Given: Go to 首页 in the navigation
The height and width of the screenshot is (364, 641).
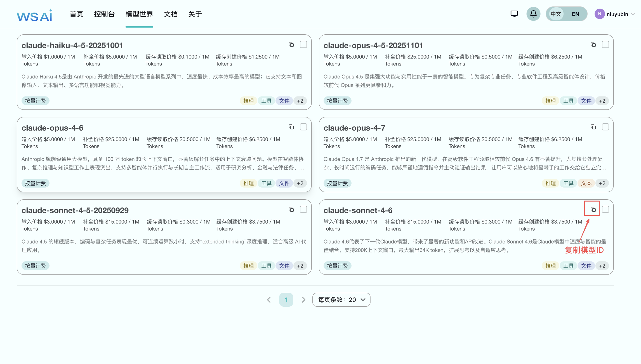Looking at the screenshot, I should tap(76, 14).
